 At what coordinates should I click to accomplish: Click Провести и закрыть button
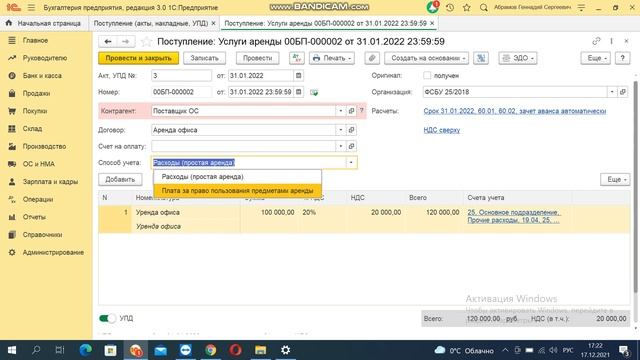point(138,58)
